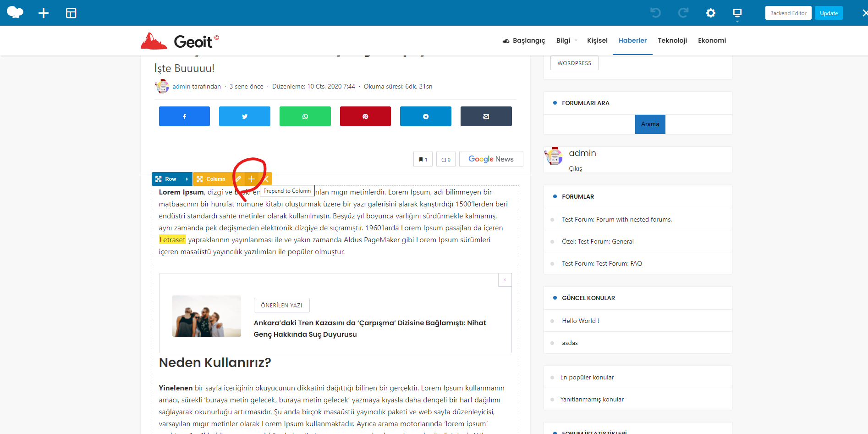Share post via Twitter button
Viewport: 868px width, 434px height.
[x=245, y=117]
